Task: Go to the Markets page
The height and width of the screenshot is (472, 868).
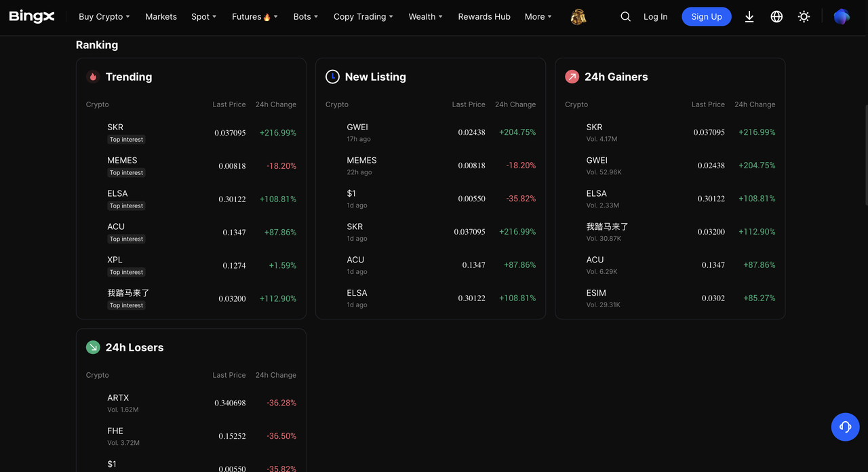Action: [x=161, y=16]
